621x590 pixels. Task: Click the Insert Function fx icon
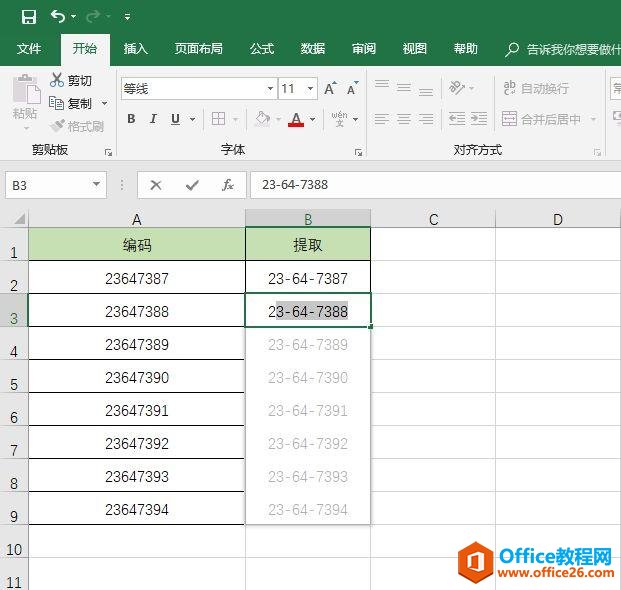(228, 185)
